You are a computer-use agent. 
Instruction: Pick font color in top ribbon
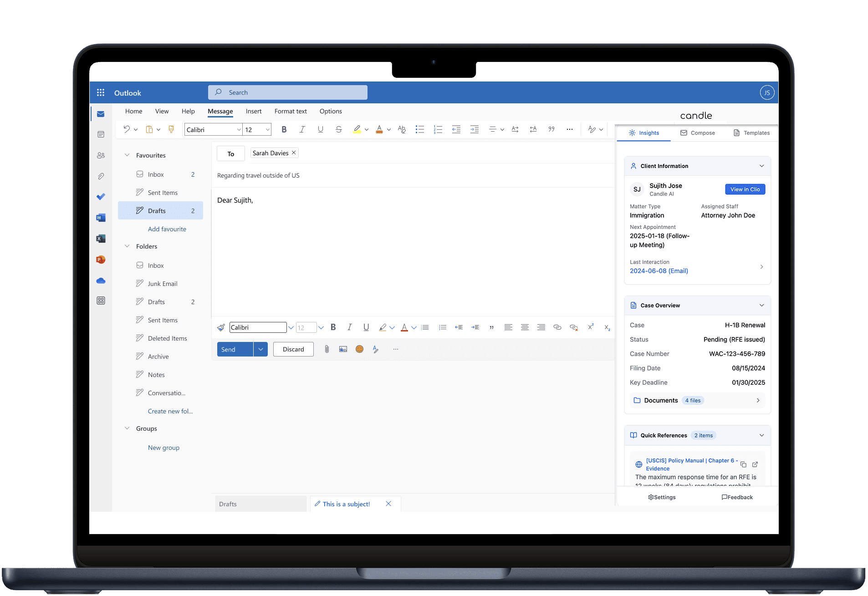click(379, 129)
